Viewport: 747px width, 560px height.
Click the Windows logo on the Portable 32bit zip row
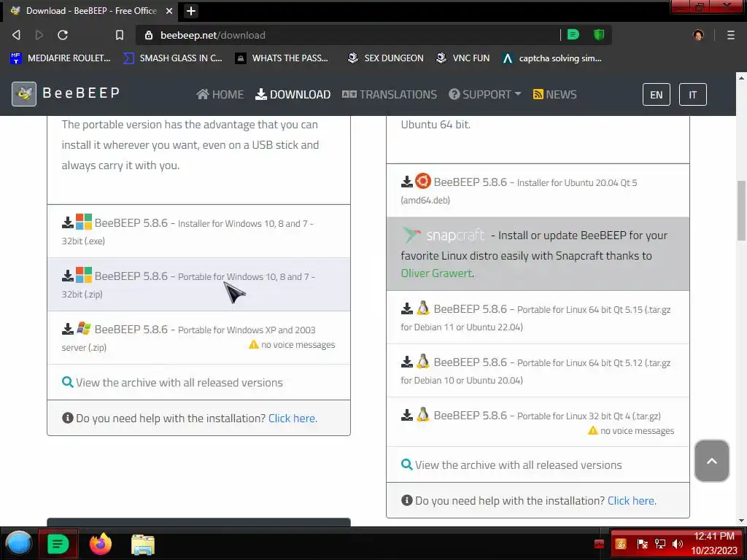(x=84, y=275)
